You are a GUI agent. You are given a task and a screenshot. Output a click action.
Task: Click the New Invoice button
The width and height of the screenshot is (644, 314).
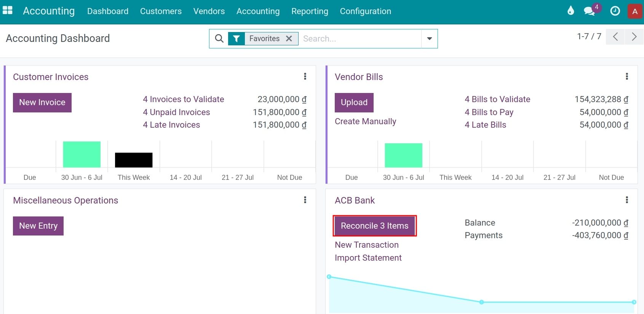tap(42, 103)
